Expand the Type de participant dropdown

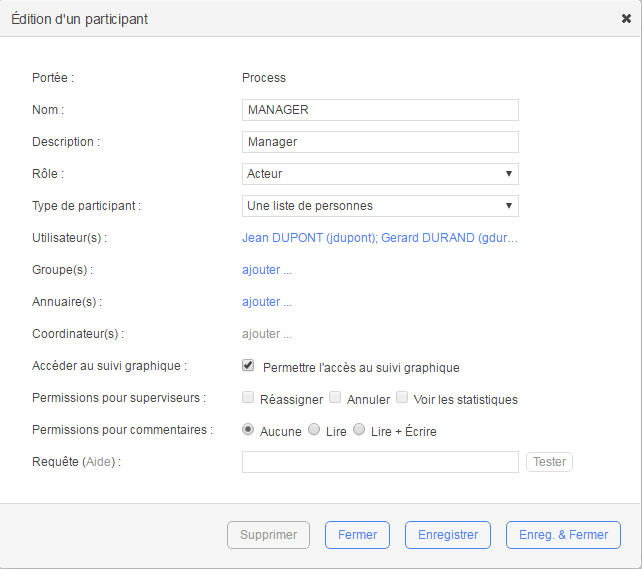tap(380, 206)
